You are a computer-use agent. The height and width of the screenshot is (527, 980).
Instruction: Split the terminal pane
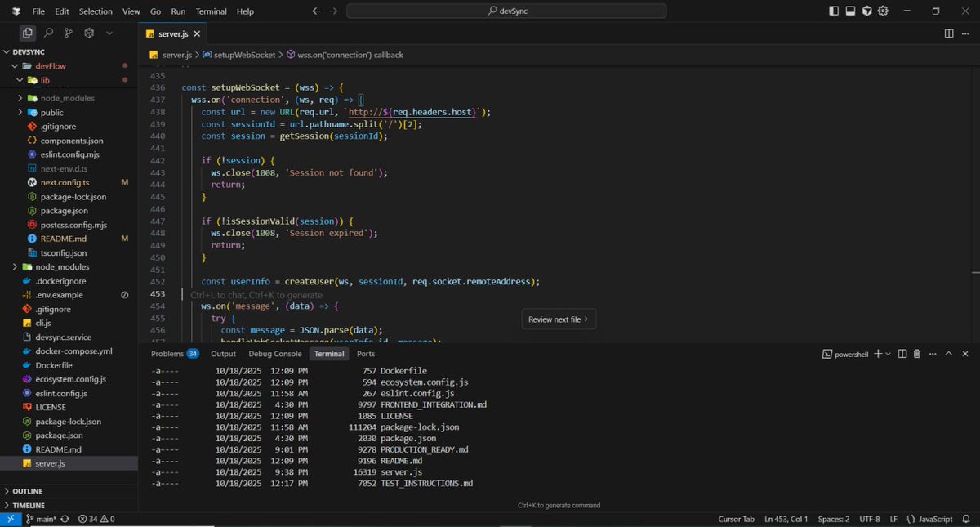[902, 354]
